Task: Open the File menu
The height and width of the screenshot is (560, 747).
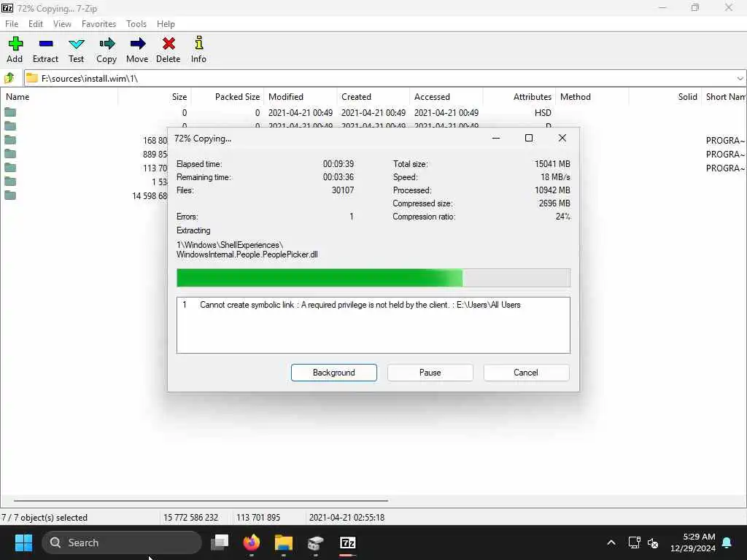Action: click(12, 24)
